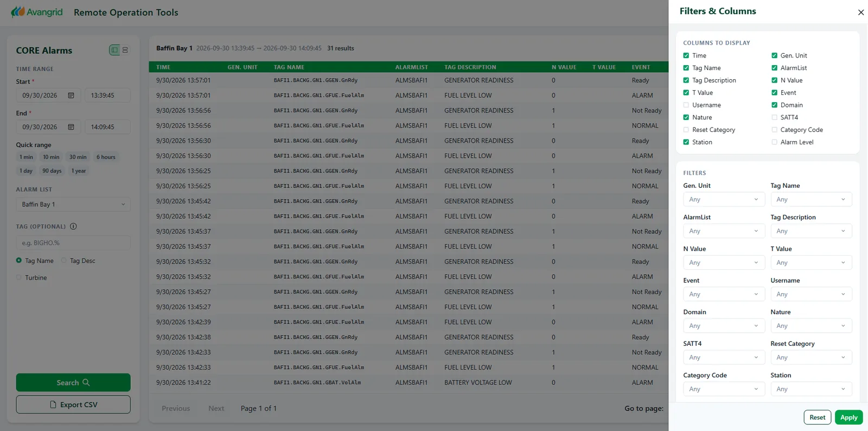Image resolution: width=868 pixels, height=431 pixels.
Task: Focus the End time field showing 14:09:45
Action: (107, 127)
